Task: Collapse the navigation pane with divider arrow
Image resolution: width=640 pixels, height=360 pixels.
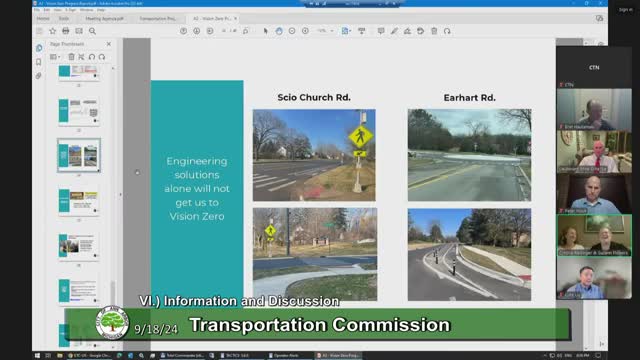Action: 120,195
